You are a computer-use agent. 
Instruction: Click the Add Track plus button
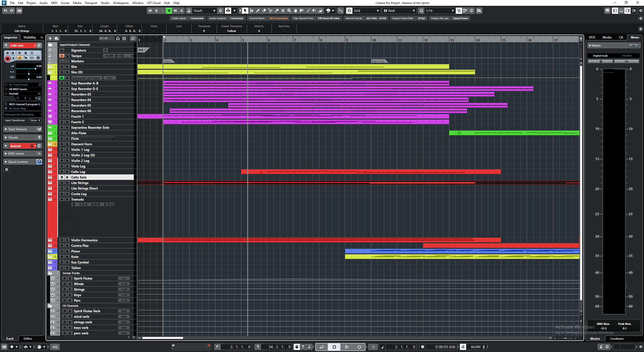click(50, 38)
